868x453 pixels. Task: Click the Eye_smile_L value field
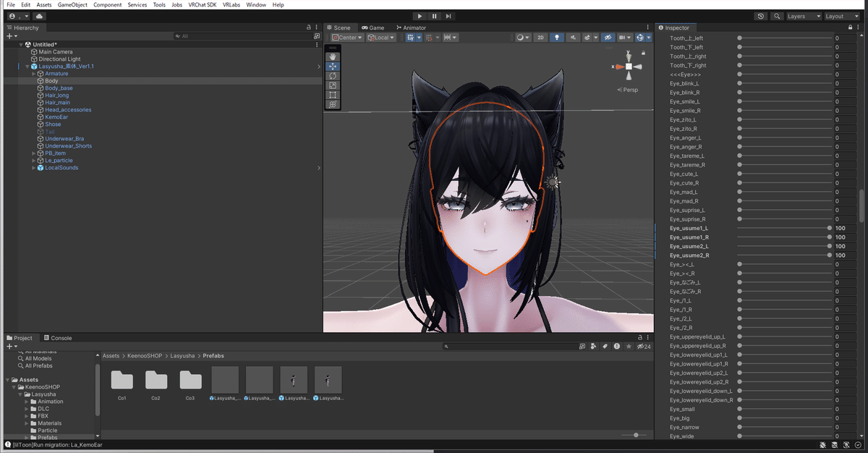846,101
